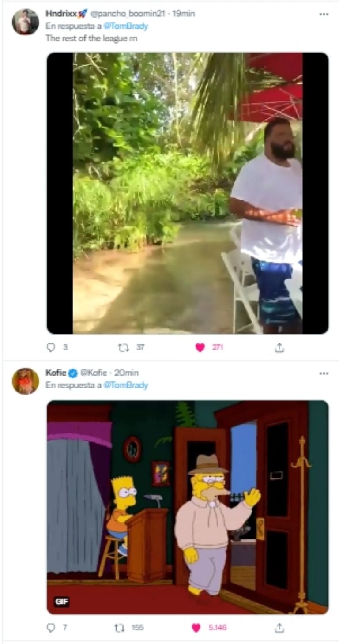Play the video in Hndrixx's tweet
The width and height of the screenshot is (339, 644).
[x=188, y=193]
